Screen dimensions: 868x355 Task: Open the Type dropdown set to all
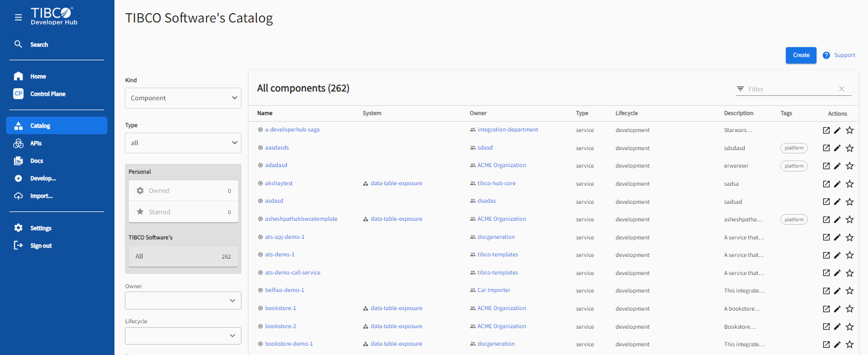click(183, 143)
